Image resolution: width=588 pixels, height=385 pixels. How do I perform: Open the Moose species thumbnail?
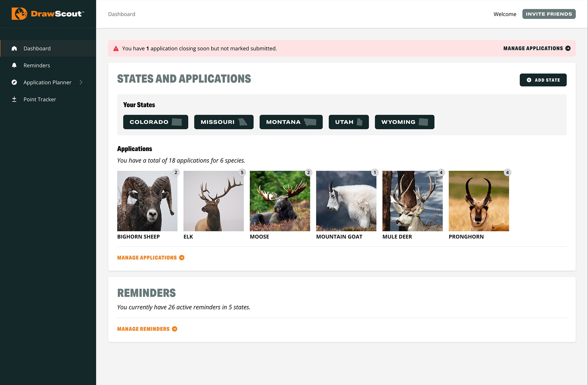click(280, 201)
